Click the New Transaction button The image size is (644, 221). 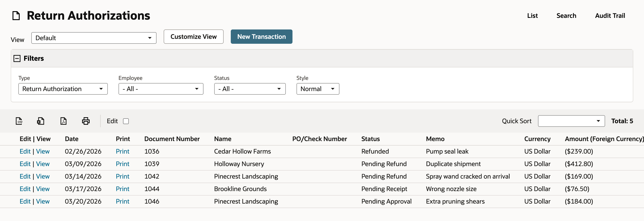[x=261, y=37]
